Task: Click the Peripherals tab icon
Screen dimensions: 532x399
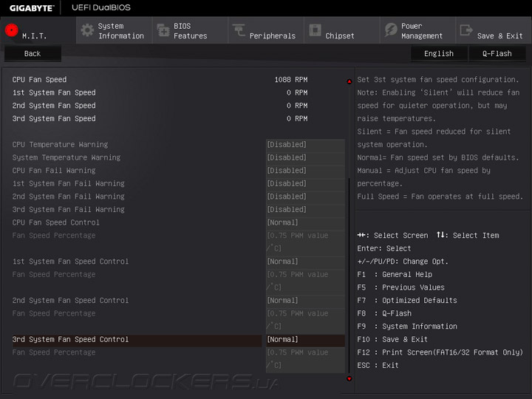Action: click(x=239, y=30)
